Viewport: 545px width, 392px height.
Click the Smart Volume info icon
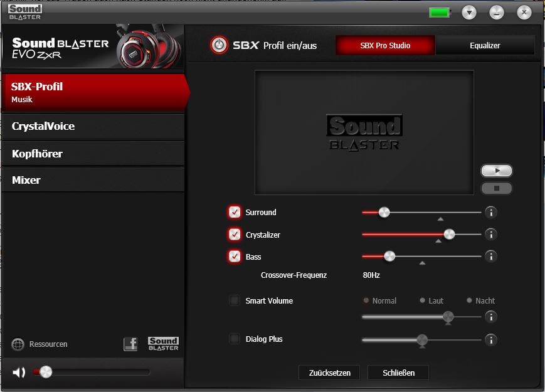(x=491, y=317)
